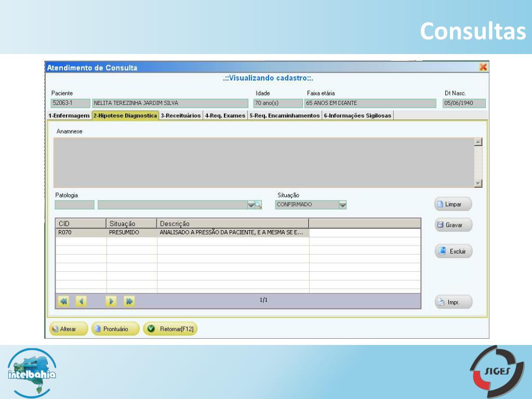The image size is (532, 399).
Task: Click Anamnese scrollbar down arrow
Action: point(478,183)
